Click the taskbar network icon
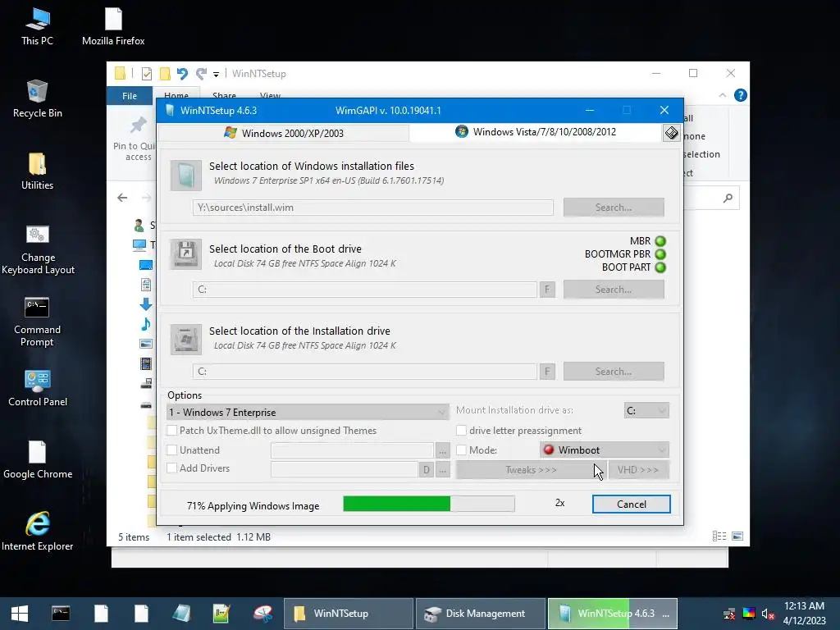The image size is (840, 630). click(729, 614)
